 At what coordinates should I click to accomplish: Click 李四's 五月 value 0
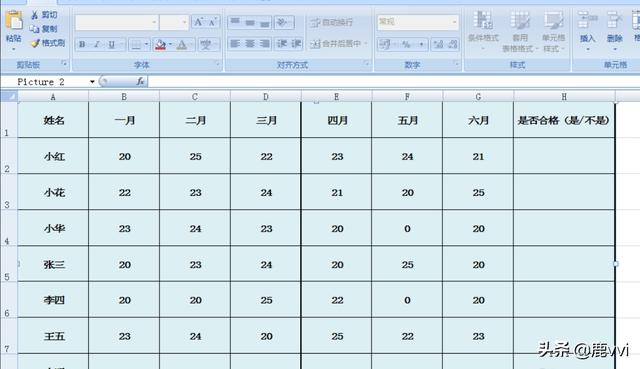click(407, 300)
